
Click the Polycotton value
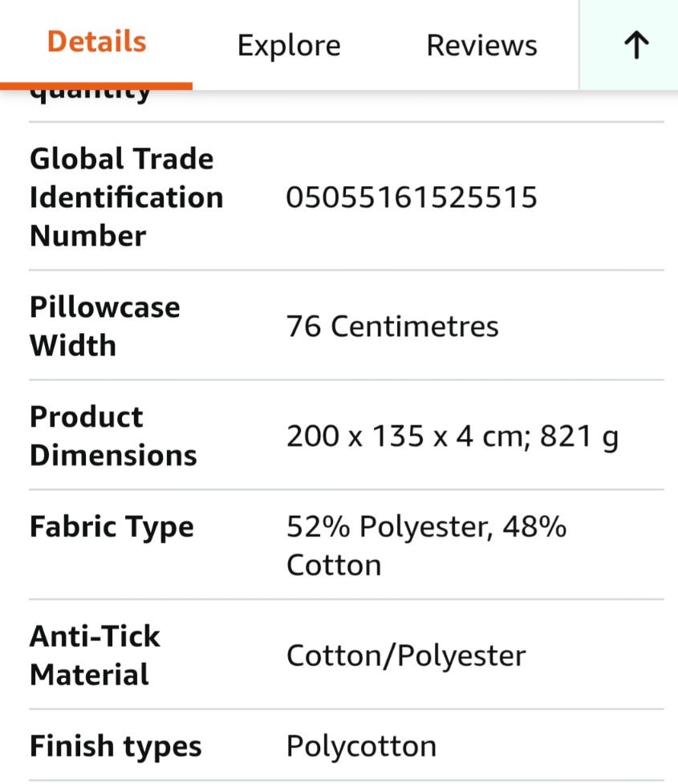point(361,746)
